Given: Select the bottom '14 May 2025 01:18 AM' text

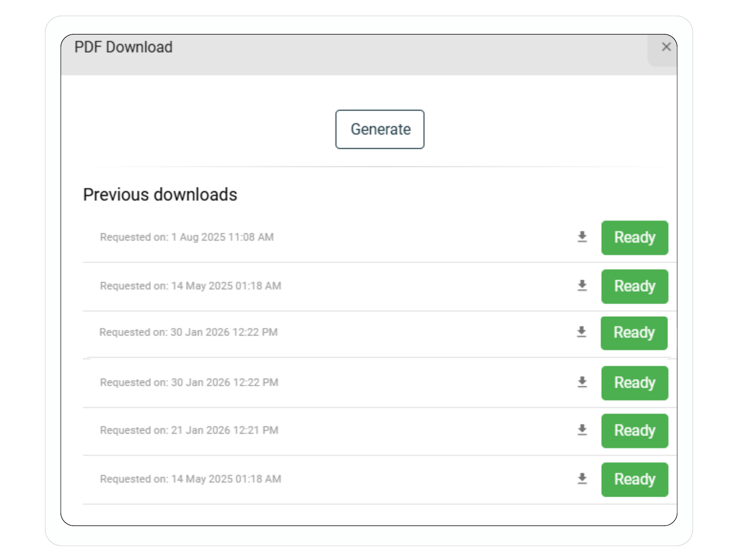Looking at the screenshot, I should pos(226,479).
